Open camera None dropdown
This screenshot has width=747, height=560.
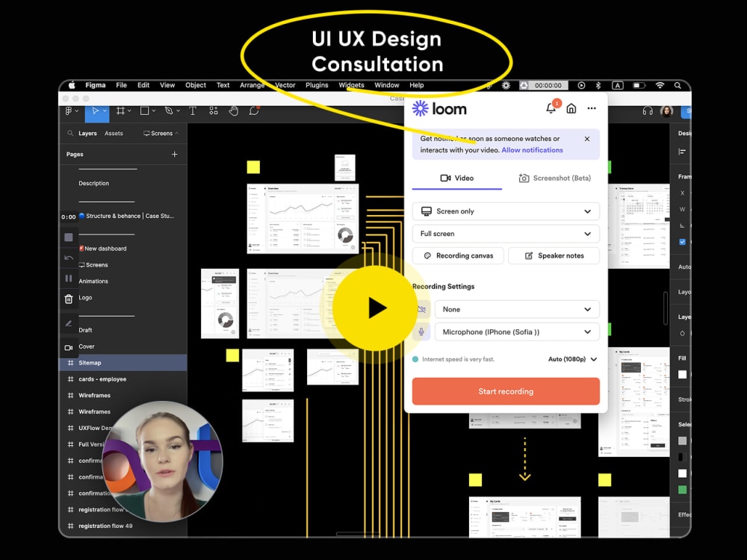(517, 310)
